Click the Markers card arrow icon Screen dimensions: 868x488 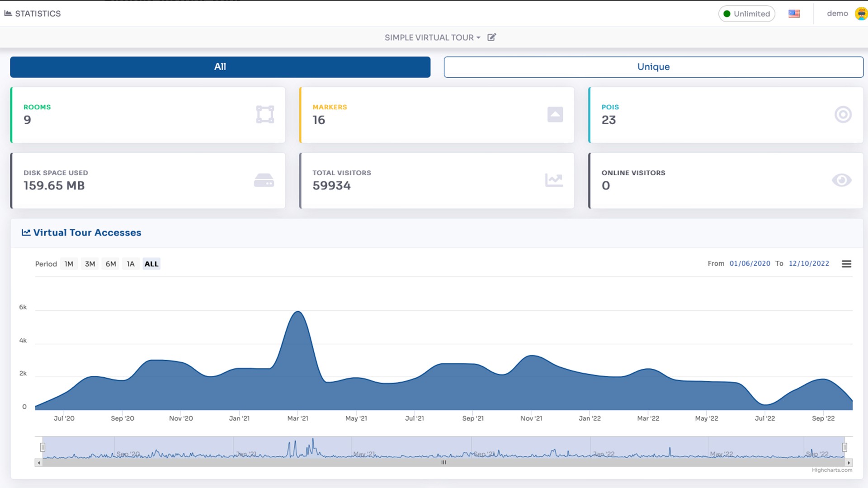(x=555, y=114)
